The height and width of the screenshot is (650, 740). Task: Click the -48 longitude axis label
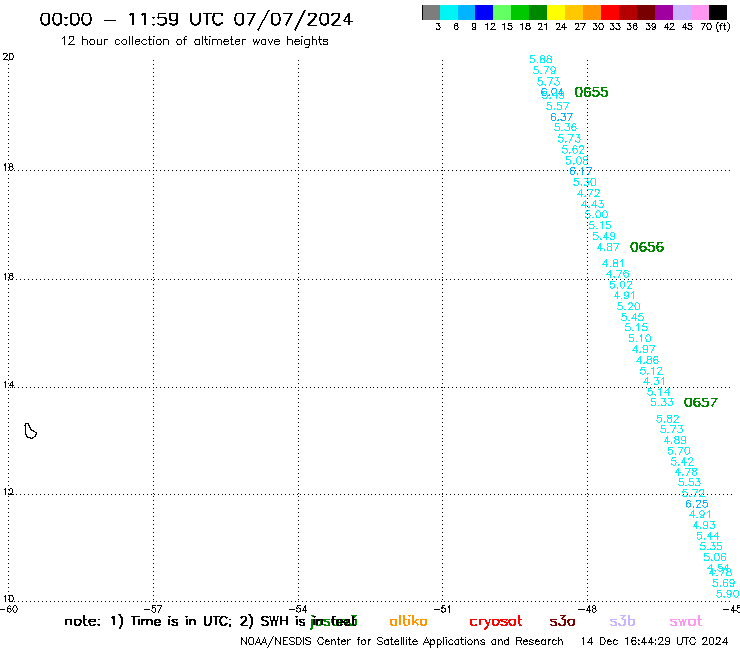click(x=588, y=609)
